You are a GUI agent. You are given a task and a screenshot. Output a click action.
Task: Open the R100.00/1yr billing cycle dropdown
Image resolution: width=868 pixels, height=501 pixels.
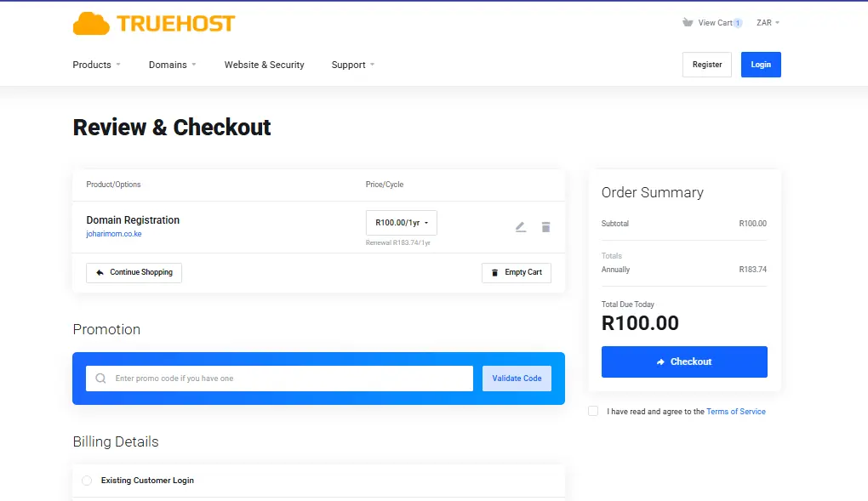401,222
